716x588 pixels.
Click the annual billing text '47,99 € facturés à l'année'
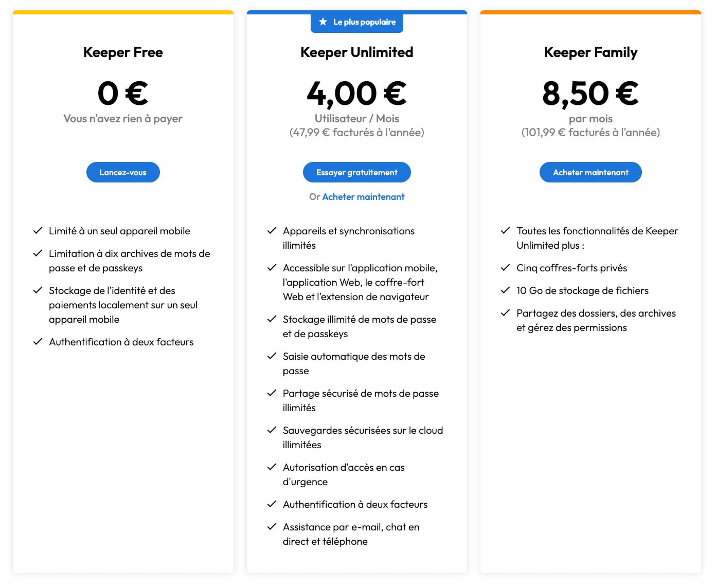356,132
